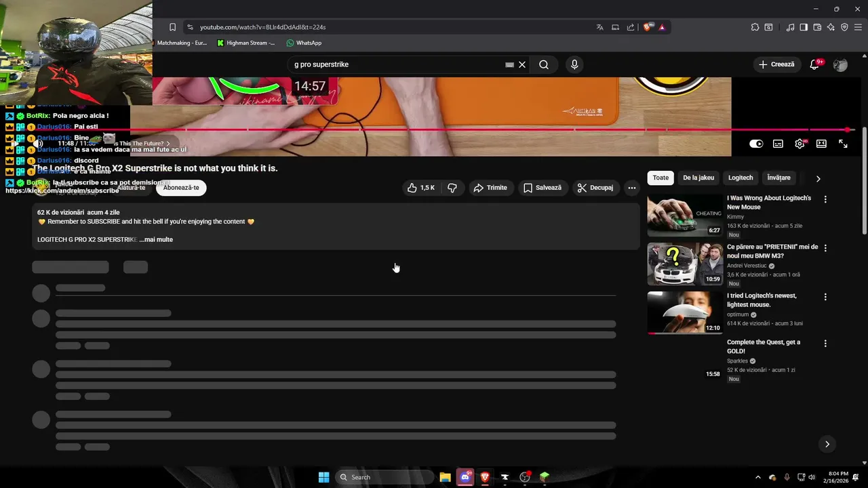This screenshot has width=868, height=488.
Task: Select the Învățare filter chip
Action: tap(778, 178)
